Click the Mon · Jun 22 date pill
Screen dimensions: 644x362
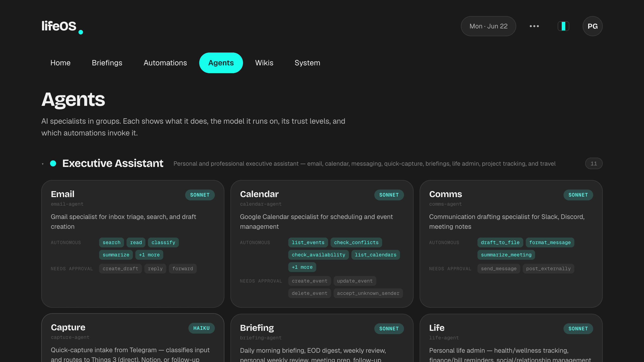click(488, 26)
